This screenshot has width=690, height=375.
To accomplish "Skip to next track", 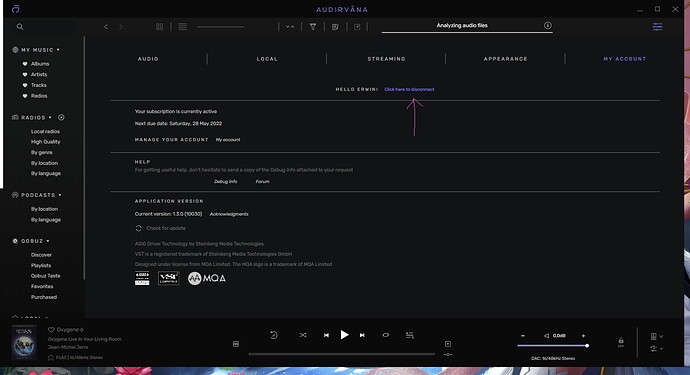I will (362, 335).
